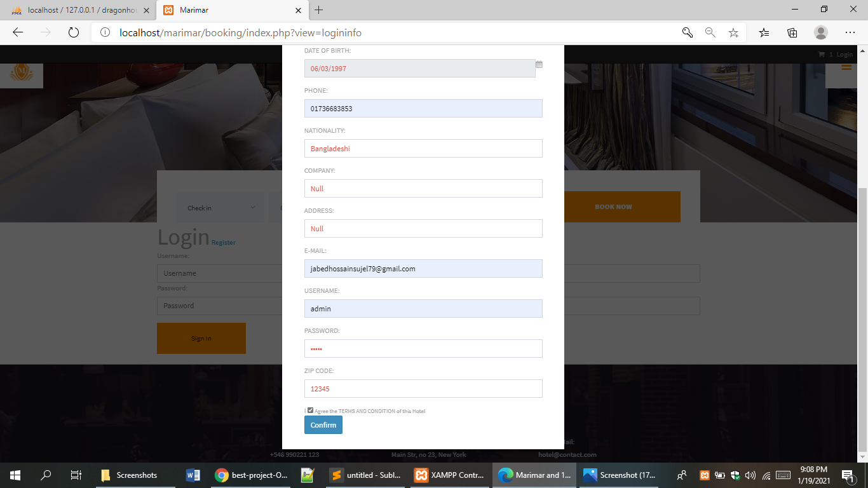Add this page to favorites with star icon

pyautogui.click(x=733, y=32)
